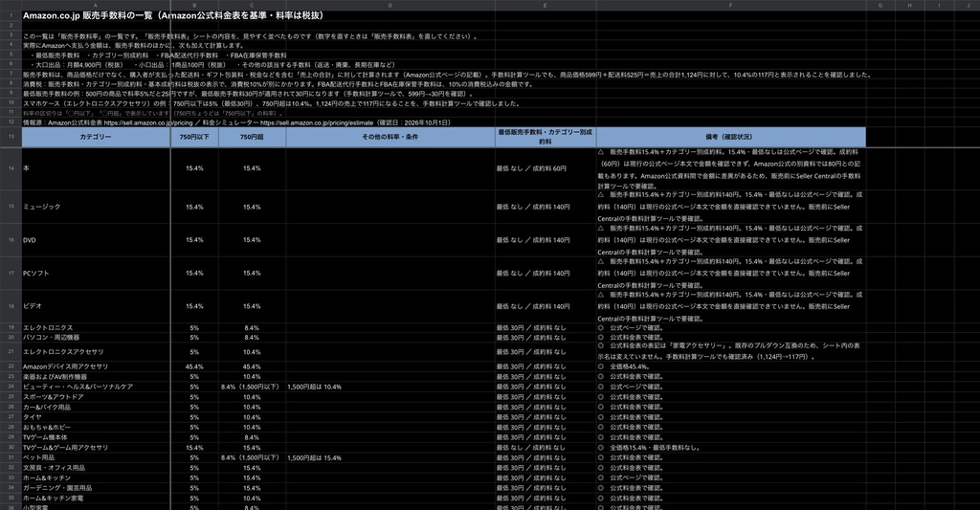The height and width of the screenshot is (510, 980).
Task: Select row 13 header number
Action: 11,137
